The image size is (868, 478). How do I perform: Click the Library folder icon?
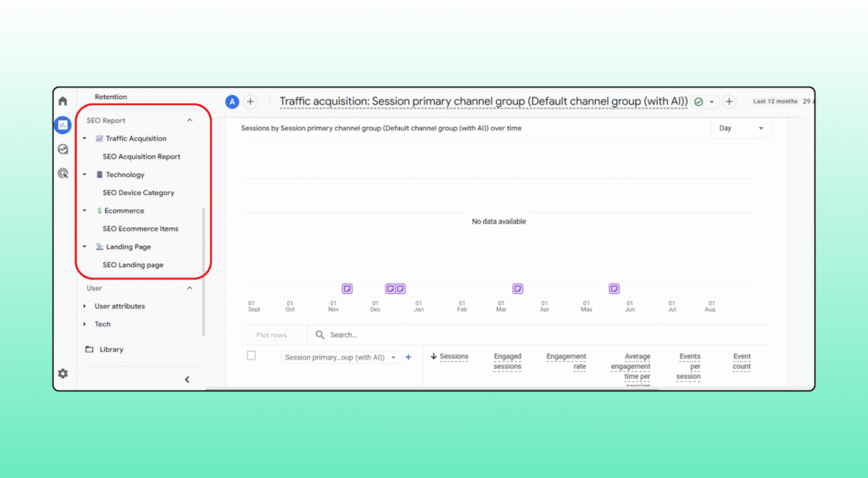coord(89,349)
